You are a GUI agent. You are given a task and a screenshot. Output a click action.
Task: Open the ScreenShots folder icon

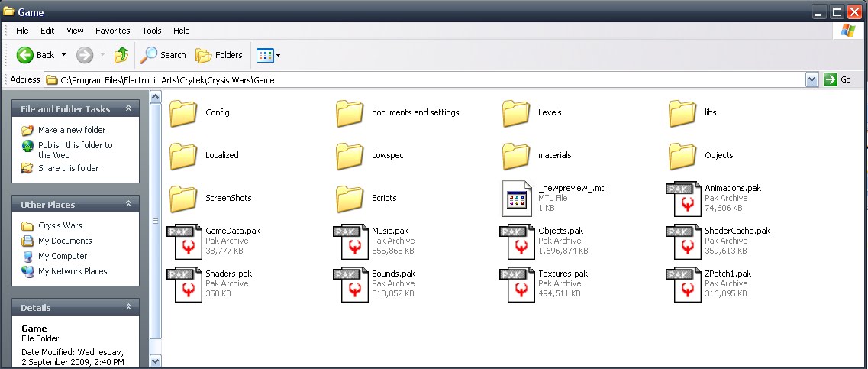point(183,199)
